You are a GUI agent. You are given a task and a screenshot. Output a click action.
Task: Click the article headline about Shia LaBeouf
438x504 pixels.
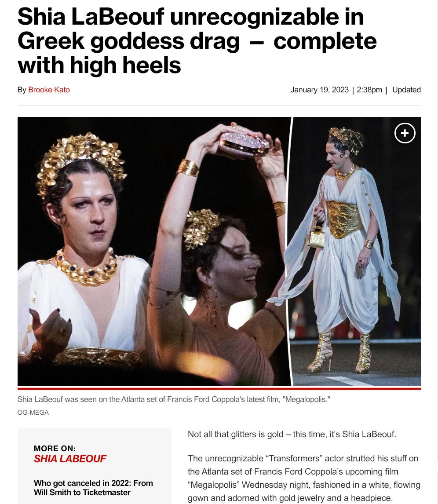pos(197,41)
